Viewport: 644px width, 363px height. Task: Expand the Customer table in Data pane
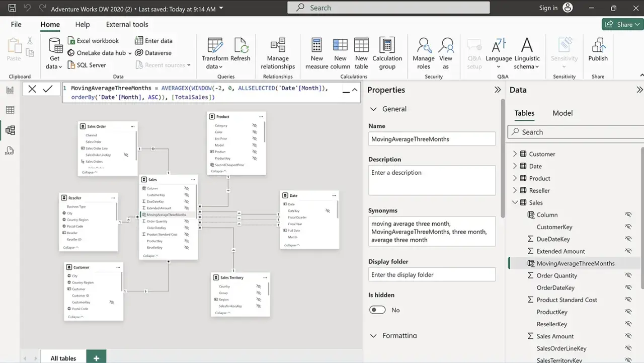point(514,154)
